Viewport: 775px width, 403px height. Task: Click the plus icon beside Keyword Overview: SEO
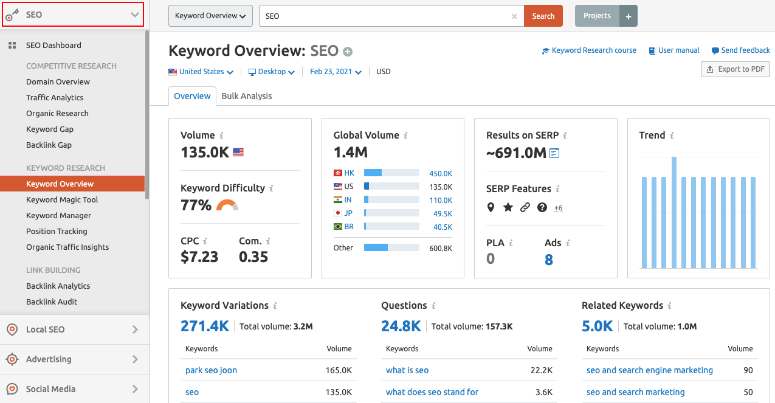(x=348, y=51)
